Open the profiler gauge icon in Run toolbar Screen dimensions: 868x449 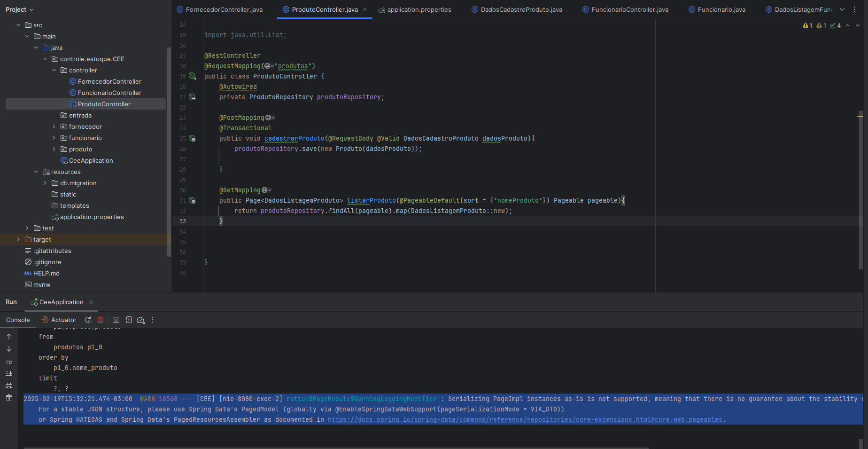coord(140,320)
